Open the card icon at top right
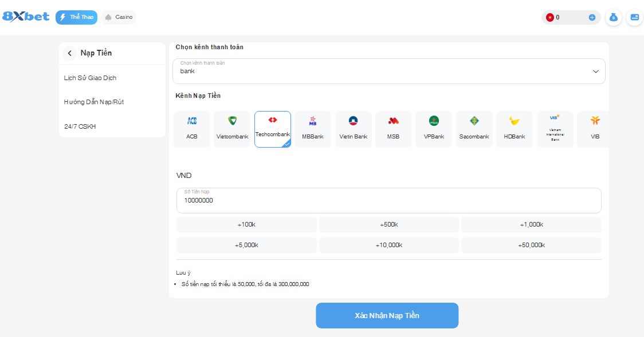 (x=635, y=17)
